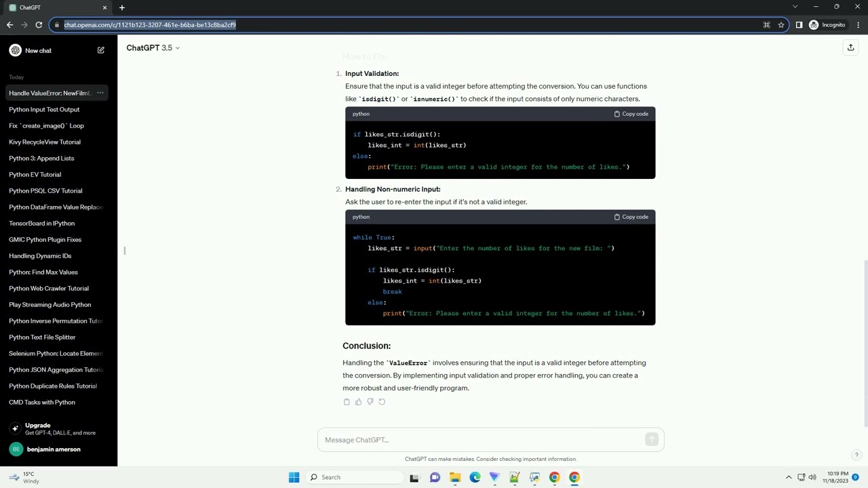Open options menu for Handle ValueError chat
The height and width of the screenshot is (488, 868).
[100, 93]
